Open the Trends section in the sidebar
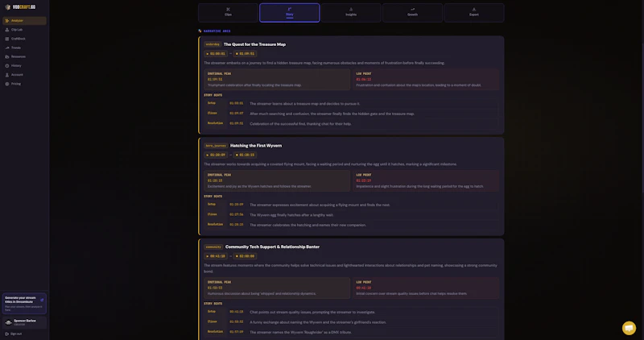This screenshot has height=340, width=644. (x=24, y=48)
